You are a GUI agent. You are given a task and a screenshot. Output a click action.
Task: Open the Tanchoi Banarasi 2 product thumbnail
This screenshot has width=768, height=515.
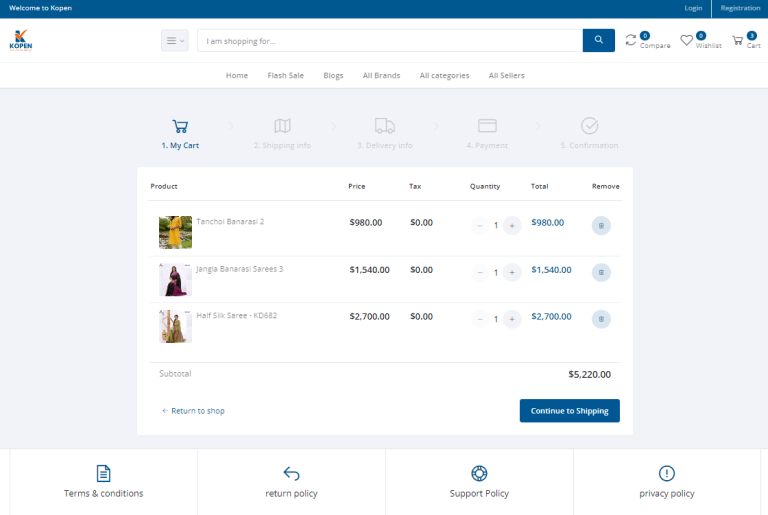tap(175, 232)
